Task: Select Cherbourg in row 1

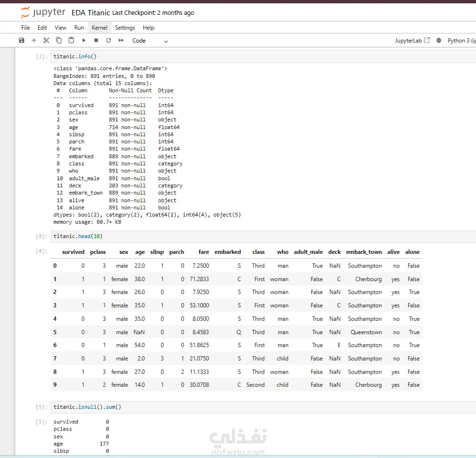Action: point(368,279)
